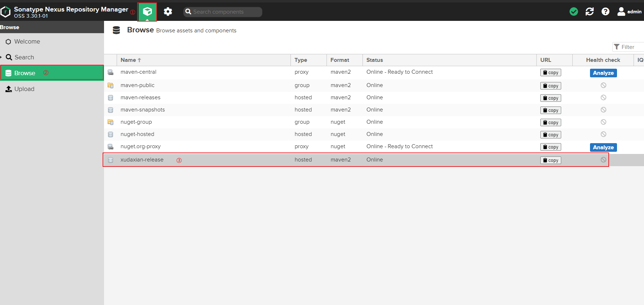Click maven-snapshots hosted database icon

(x=111, y=110)
